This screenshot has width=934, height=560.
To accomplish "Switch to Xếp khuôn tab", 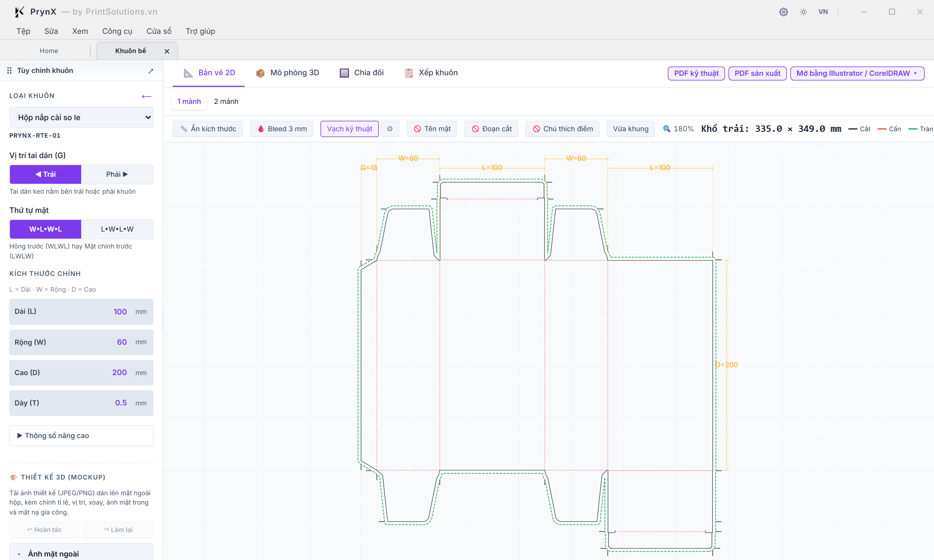I will 431,73.
